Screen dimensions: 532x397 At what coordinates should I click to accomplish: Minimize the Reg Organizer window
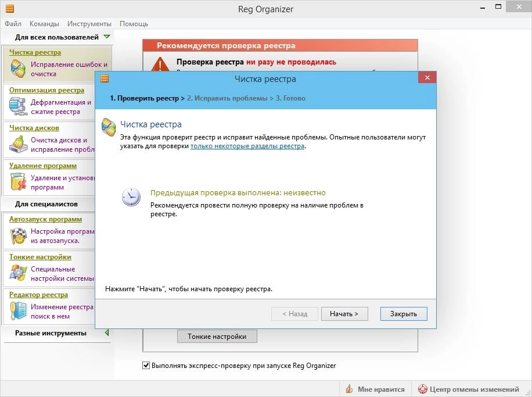point(483,8)
